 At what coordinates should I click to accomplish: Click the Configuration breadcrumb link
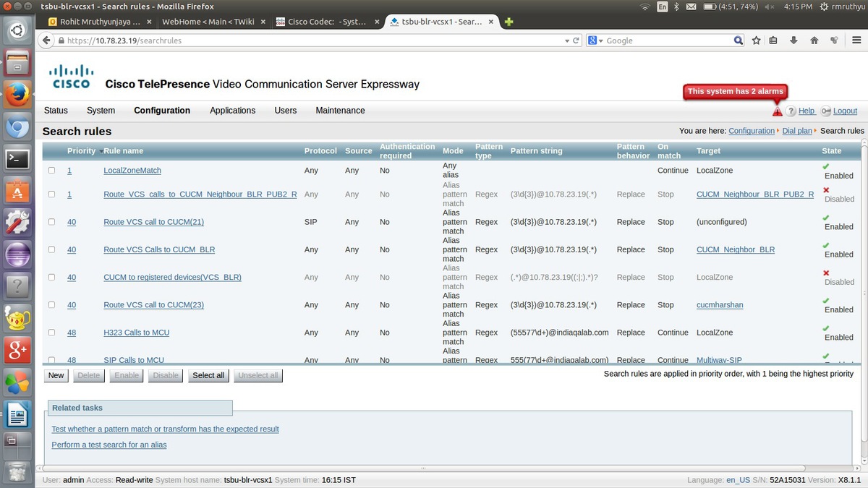(752, 131)
